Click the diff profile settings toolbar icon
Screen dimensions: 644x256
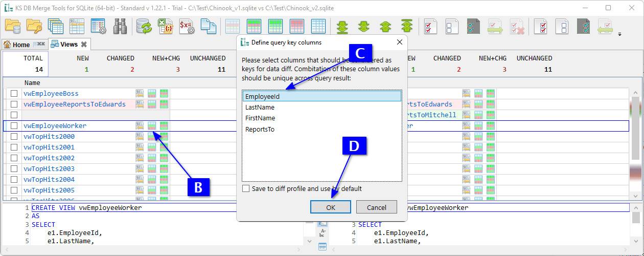tap(98, 26)
